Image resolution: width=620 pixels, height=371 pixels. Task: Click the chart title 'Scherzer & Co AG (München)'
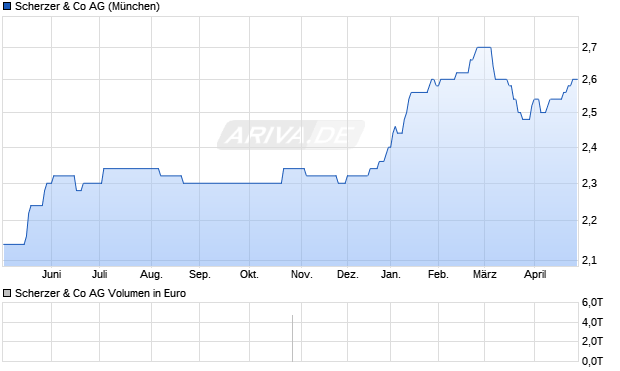click(87, 6)
